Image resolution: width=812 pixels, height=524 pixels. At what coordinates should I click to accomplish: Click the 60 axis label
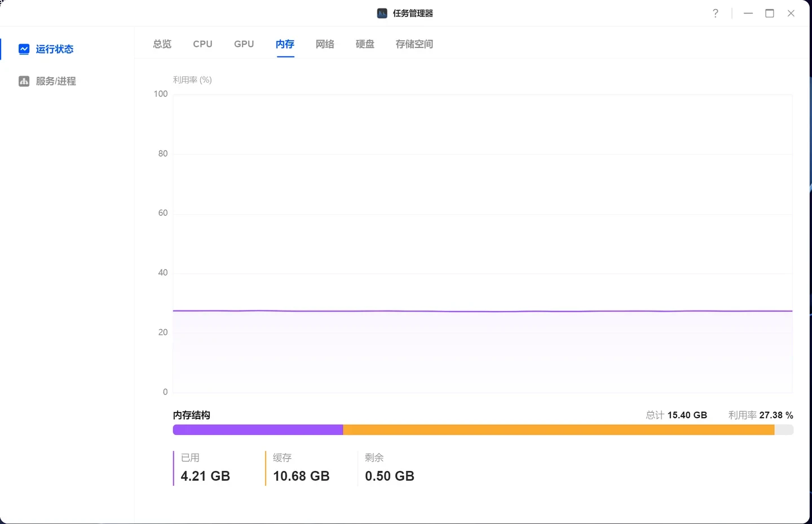[x=163, y=213]
